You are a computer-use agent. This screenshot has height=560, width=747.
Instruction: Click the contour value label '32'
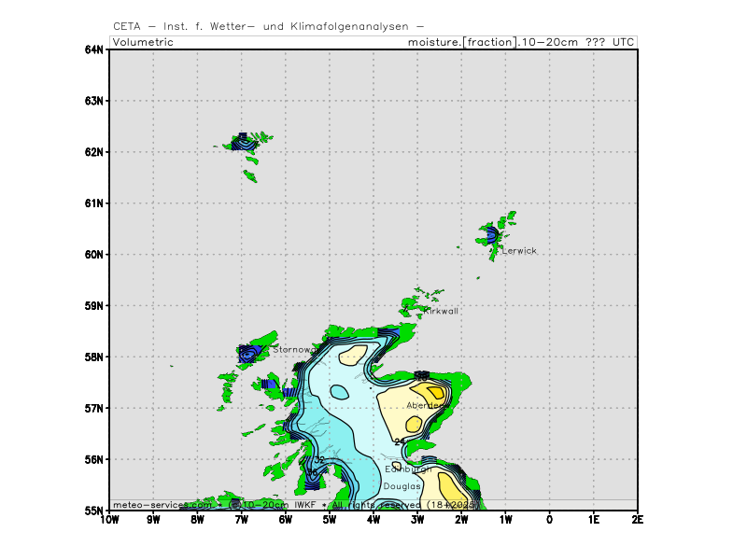point(319,460)
